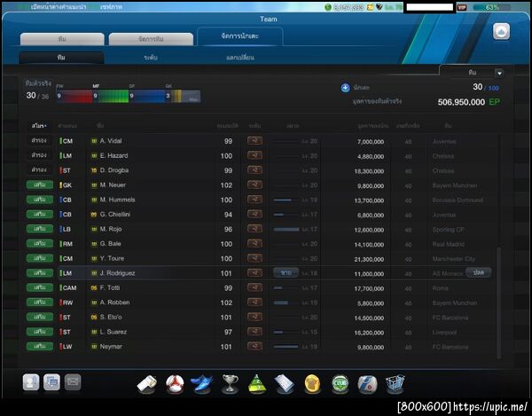Click the 506,950,000 EP team value
532x416 pixels.
[x=468, y=102]
